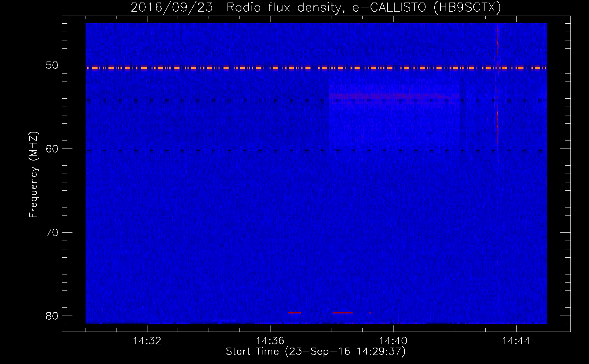Click the 80 MHz frequency tick label
This screenshot has height=364, width=589.
pyautogui.click(x=52, y=316)
